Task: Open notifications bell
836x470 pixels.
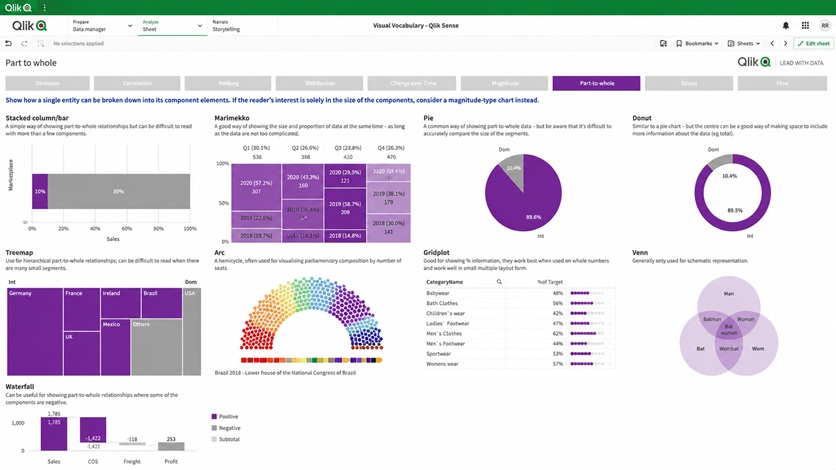Action: (785, 25)
